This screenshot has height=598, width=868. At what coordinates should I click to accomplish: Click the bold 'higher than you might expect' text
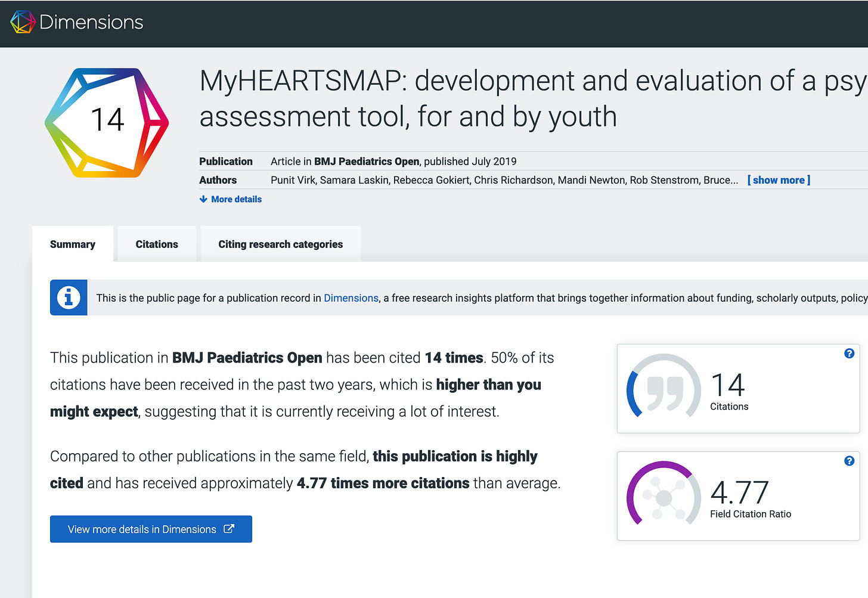[x=296, y=398]
